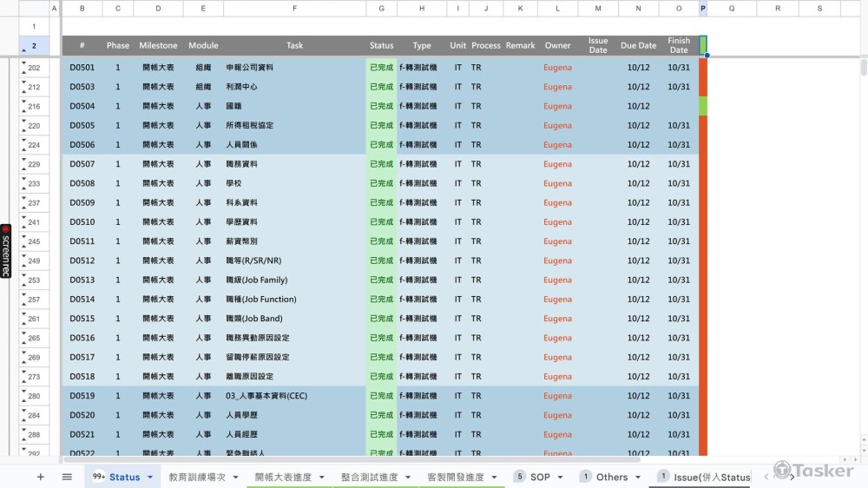Image resolution: width=868 pixels, height=488 pixels.
Task: Open the comment badge on Issue(併入Status tab
Action: (663, 477)
